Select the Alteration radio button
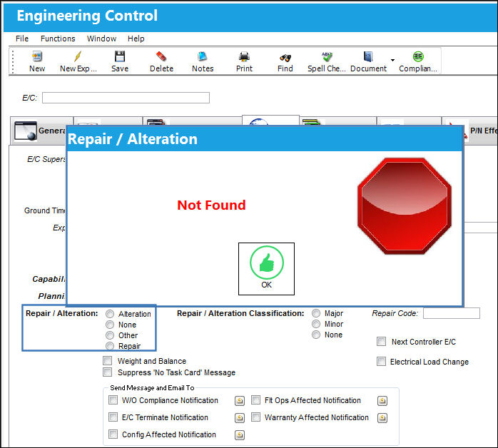The image size is (498, 448). point(110,314)
